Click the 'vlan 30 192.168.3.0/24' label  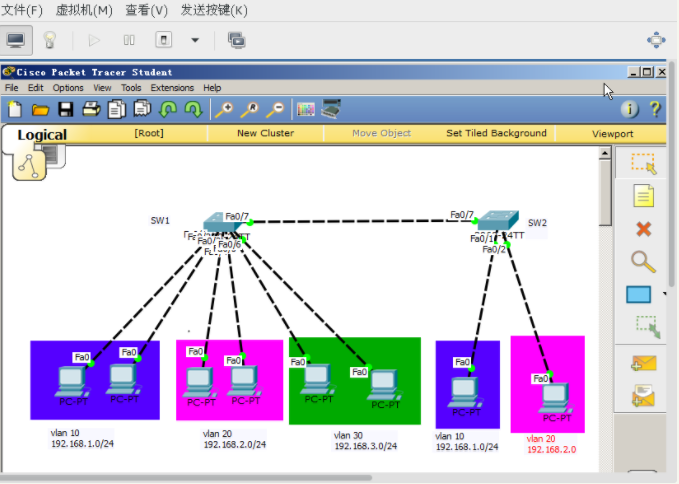click(x=366, y=441)
